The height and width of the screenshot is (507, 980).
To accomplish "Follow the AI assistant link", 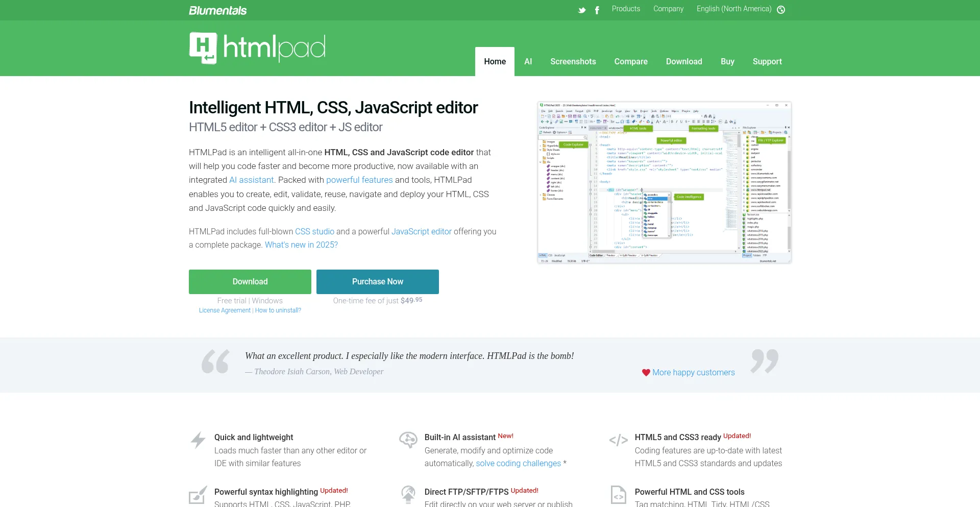I will [252, 180].
